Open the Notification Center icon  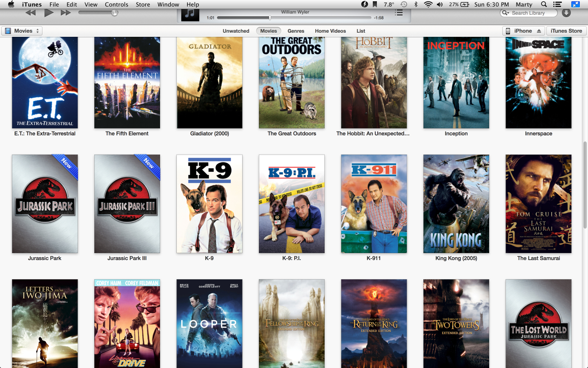[x=557, y=4]
